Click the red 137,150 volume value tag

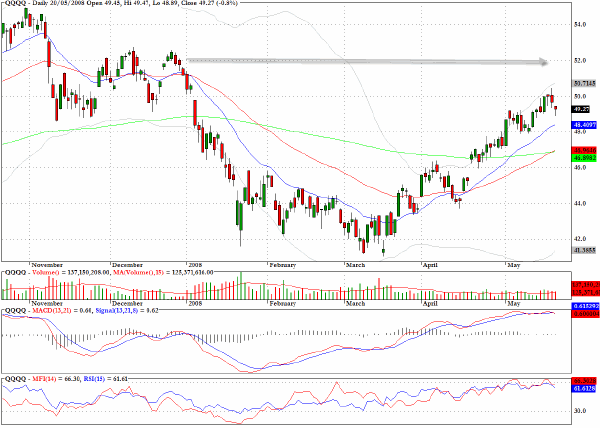point(586,285)
